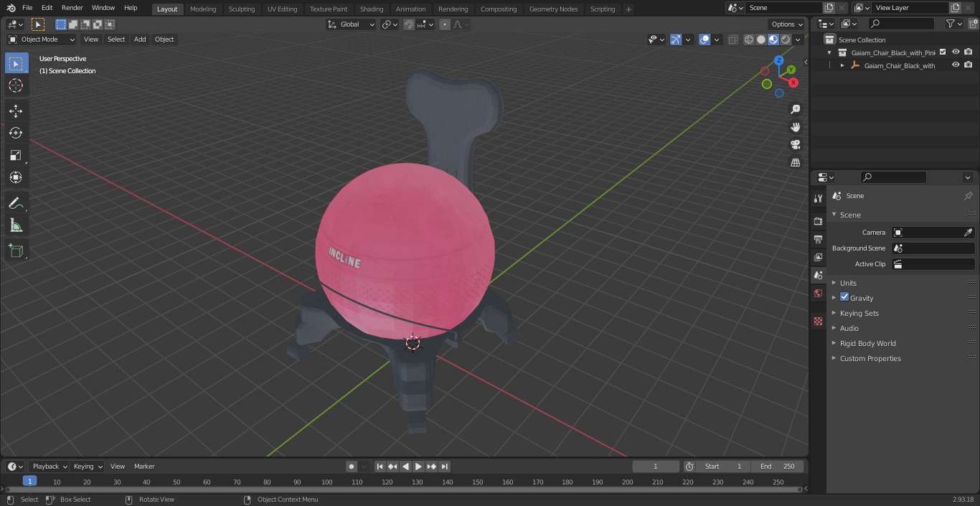Open the Render properties tab
The image size is (980, 506).
pyautogui.click(x=818, y=221)
